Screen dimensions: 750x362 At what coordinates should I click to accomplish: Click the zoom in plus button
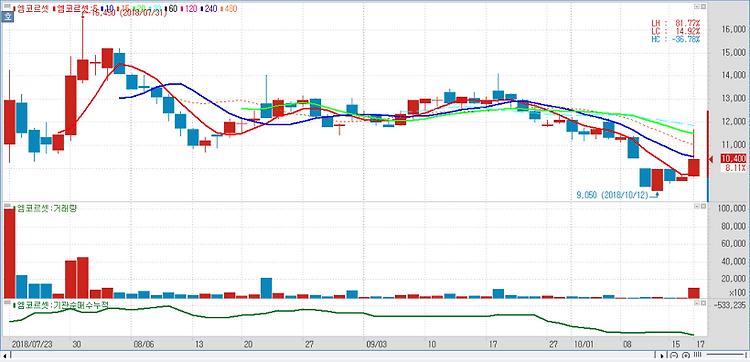(x=686, y=355)
